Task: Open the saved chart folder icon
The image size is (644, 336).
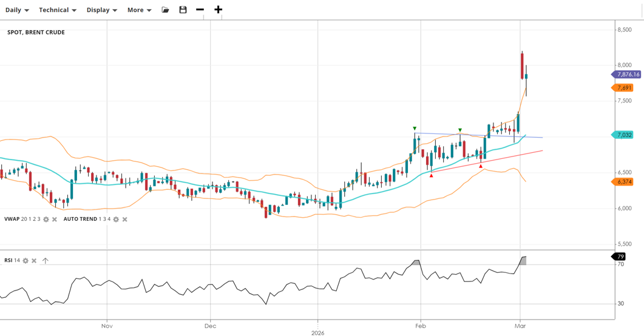Action: [165, 10]
